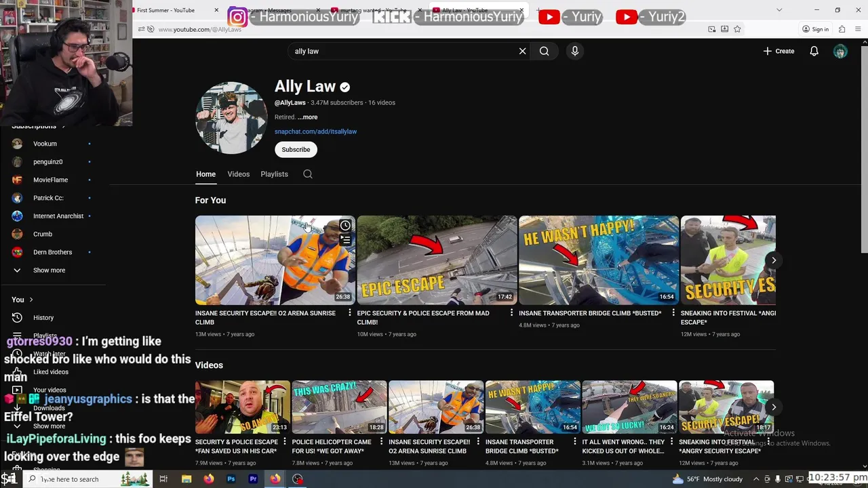Switch to First Summer - YouTube browser tab

click(x=165, y=10)
